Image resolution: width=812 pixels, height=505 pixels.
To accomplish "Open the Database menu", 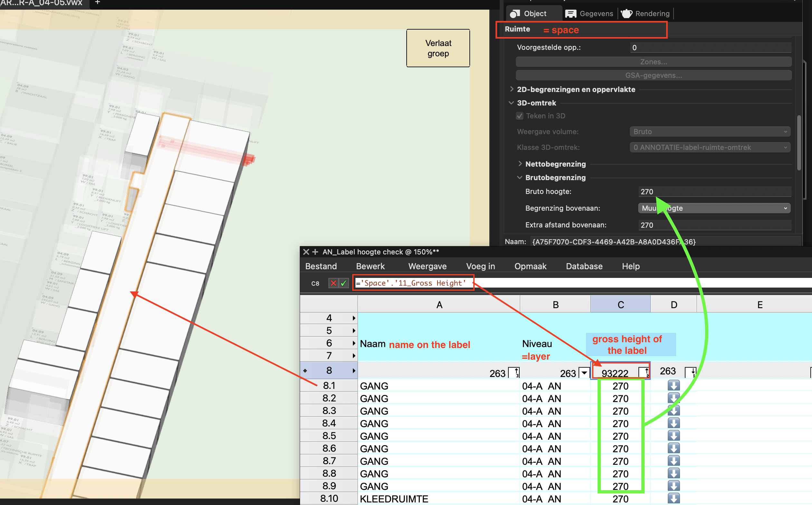I will [584, 266].
